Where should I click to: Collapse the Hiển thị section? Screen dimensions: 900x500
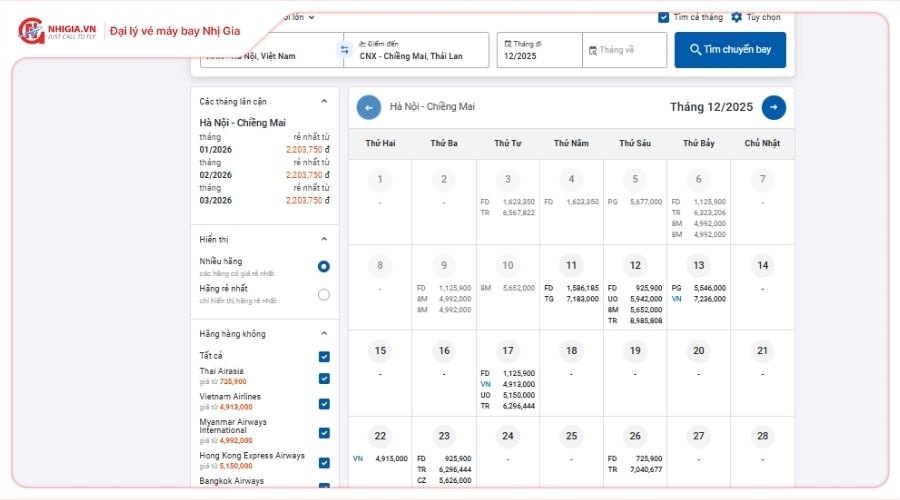click(323, 239)
